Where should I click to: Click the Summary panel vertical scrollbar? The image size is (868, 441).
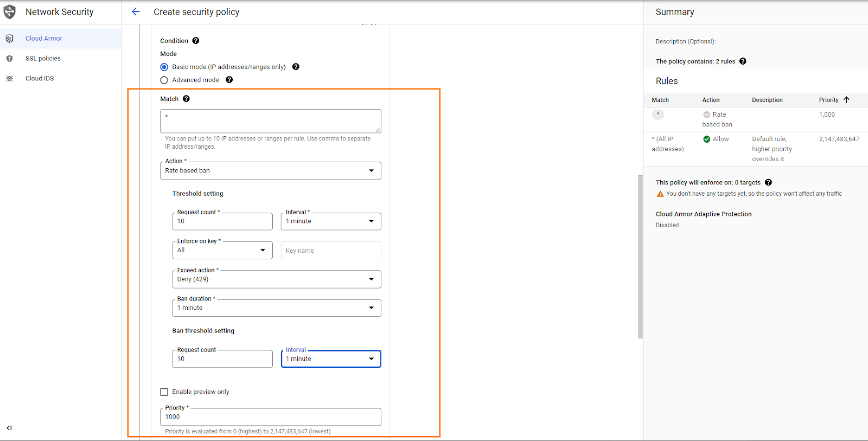pos(641,257)
